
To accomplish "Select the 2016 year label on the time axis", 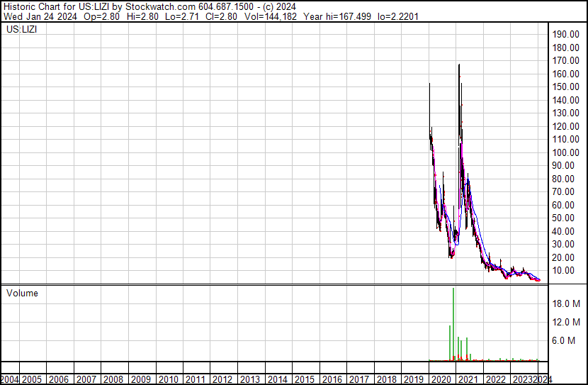I will [x=332, y=379].
